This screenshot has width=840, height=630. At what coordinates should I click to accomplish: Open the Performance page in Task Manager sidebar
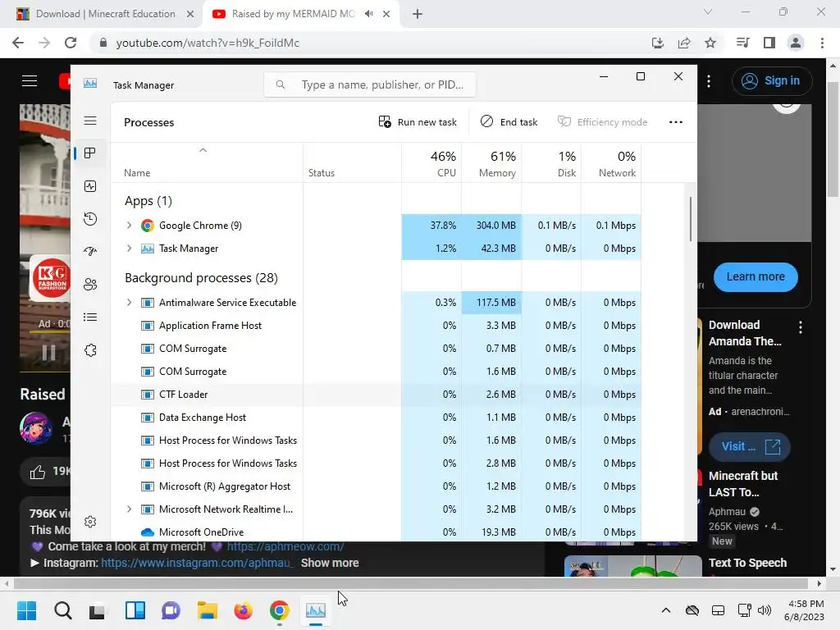pos(90,186)
